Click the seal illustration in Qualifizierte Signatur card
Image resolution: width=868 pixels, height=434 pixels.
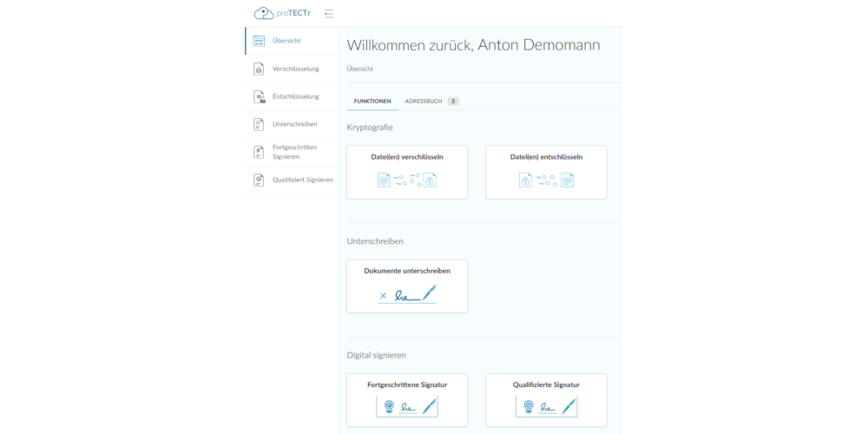click(x=546, y=407)
